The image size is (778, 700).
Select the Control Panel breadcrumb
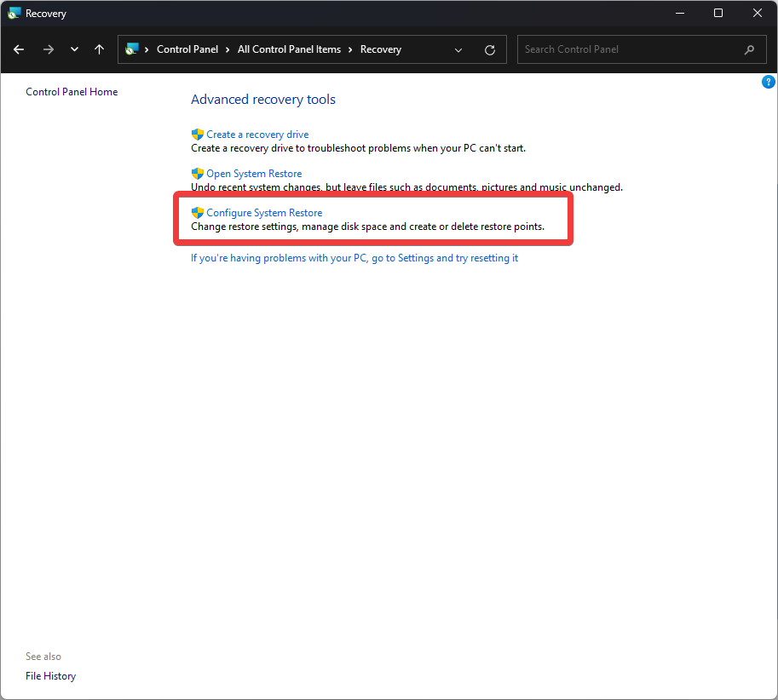[187, 49]
